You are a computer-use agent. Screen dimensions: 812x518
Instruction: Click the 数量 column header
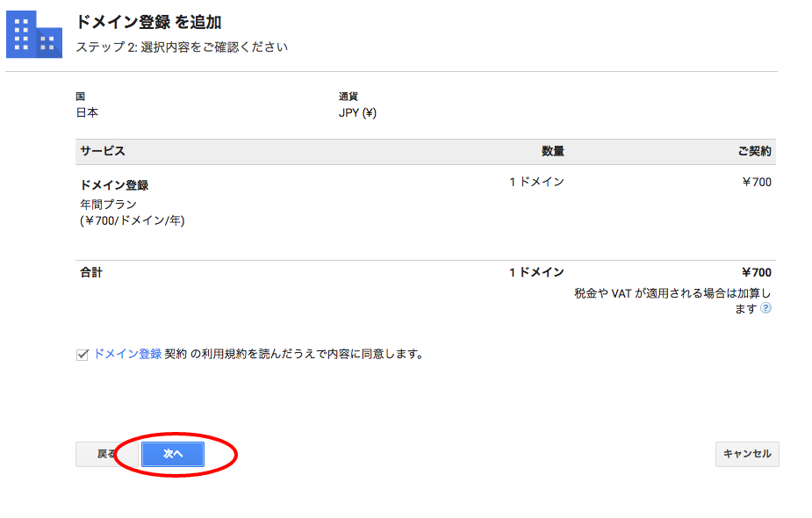[552, 151]
